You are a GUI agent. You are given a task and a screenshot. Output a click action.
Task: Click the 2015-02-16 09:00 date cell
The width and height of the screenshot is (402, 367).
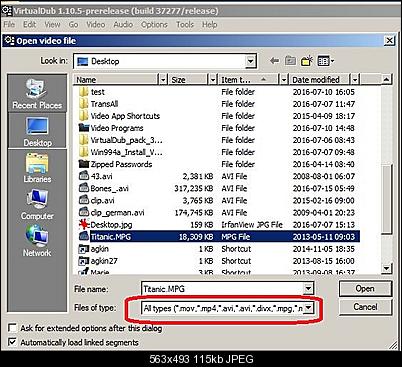coord(324,200)
